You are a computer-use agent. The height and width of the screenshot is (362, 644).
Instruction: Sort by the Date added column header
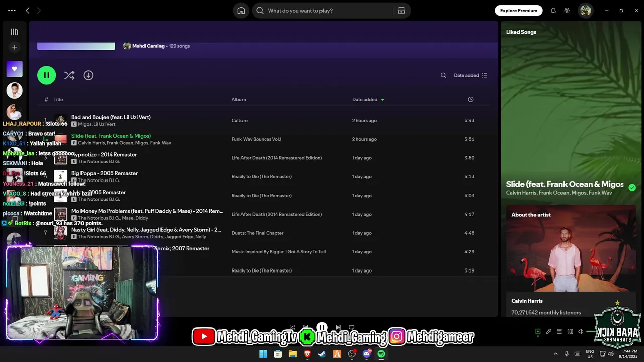365,99
